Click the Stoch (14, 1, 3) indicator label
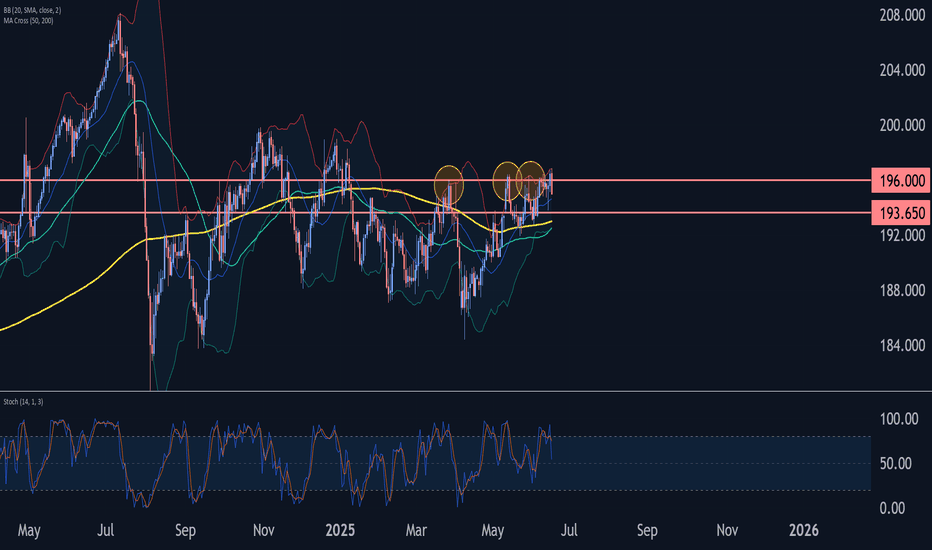The width and height of the screenshot is (932, 550). point(23,402)
